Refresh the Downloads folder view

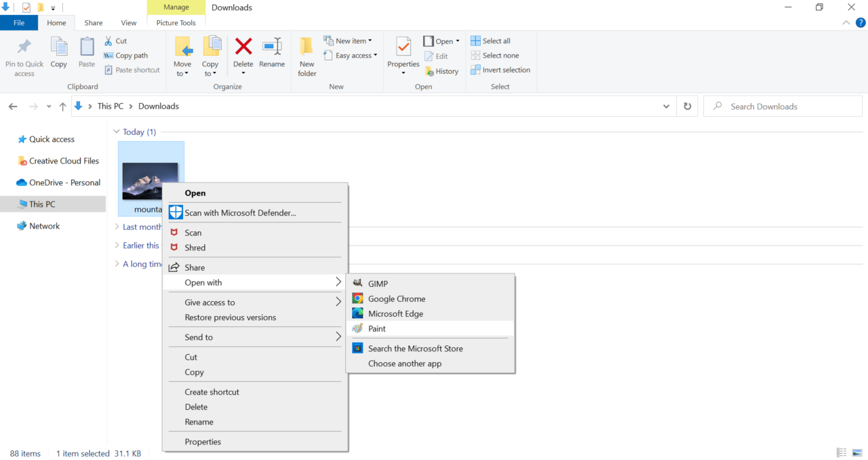[x=687, y=107]
